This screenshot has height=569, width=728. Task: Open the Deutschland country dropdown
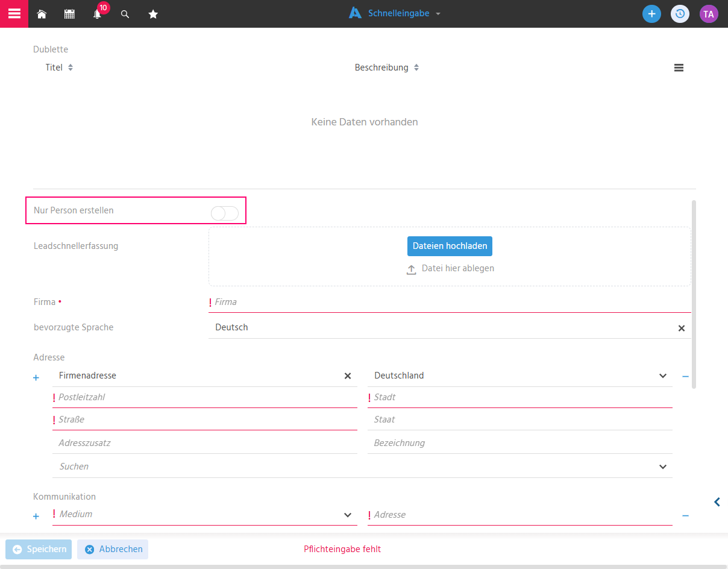pos(519,376)
